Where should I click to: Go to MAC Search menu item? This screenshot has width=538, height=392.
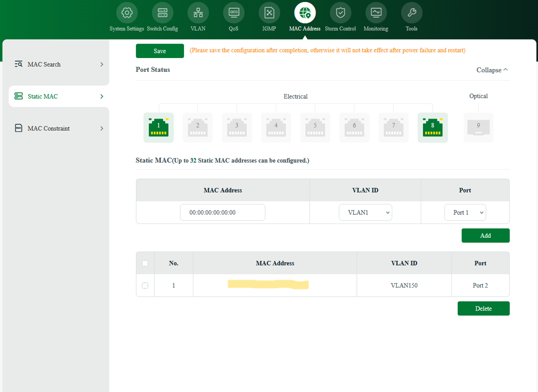click(59, 64)
